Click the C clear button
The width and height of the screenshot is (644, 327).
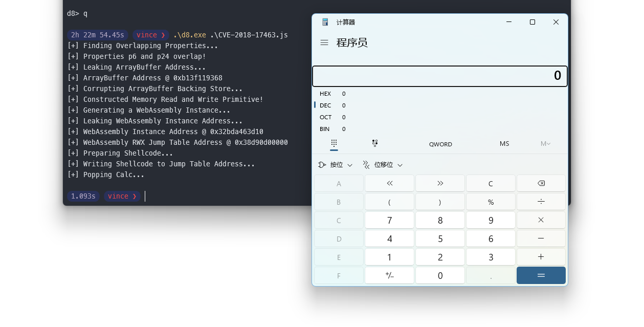coord(491,183)
